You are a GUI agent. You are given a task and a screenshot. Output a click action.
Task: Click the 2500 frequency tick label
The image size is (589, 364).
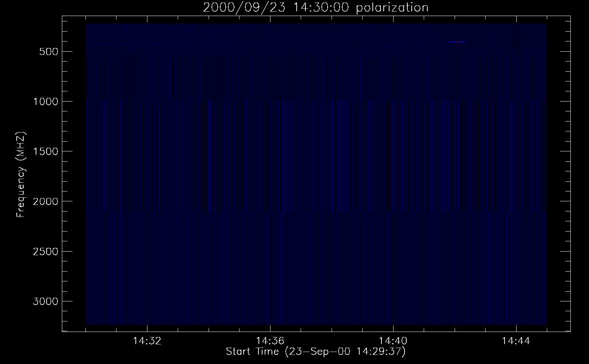pyautogui.click(x=46, y=252)
